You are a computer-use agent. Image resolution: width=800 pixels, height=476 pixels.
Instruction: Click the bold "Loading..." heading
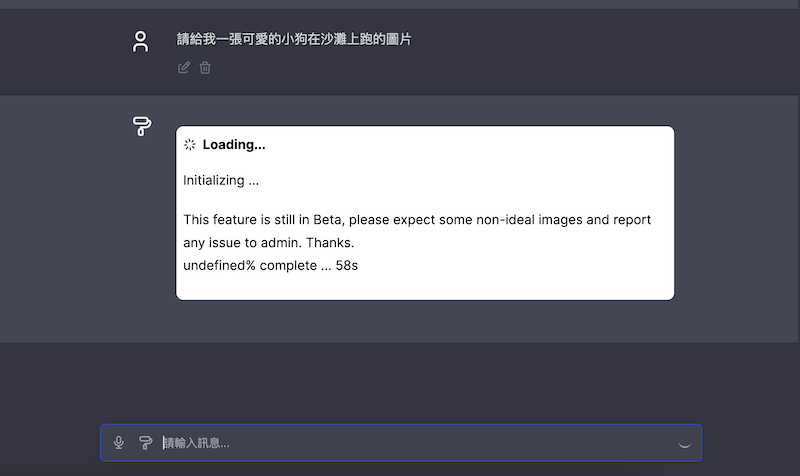coord(234,145)
